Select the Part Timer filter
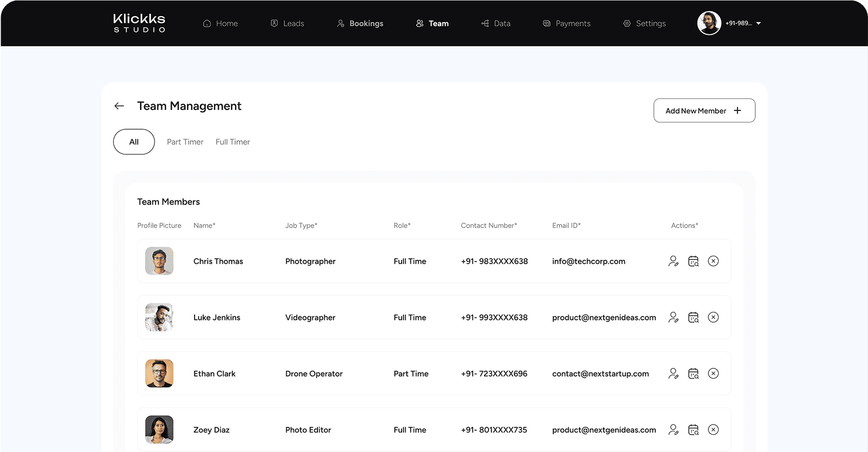Image resolution: width=868 pixels, height=452 pixels. pyautogui.click(x=185, y=141)
